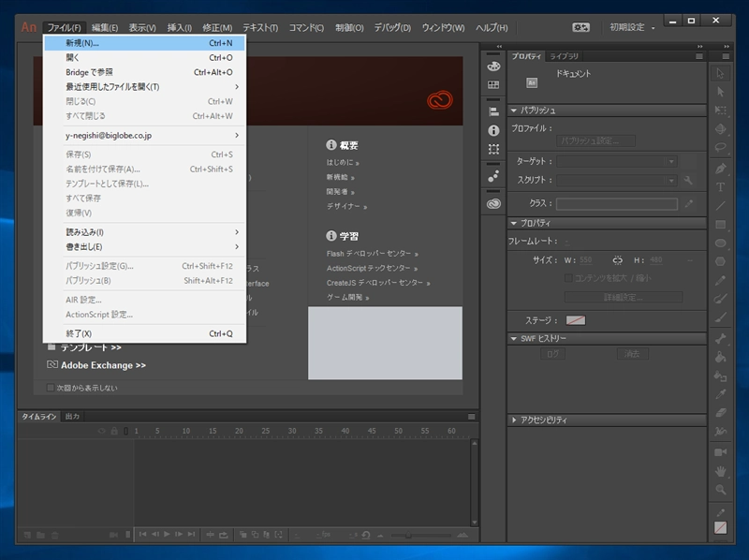The image size is (749, 560).
Task: Click the Creative Cloud logo on welcome screen
Action: coord(439,100)
